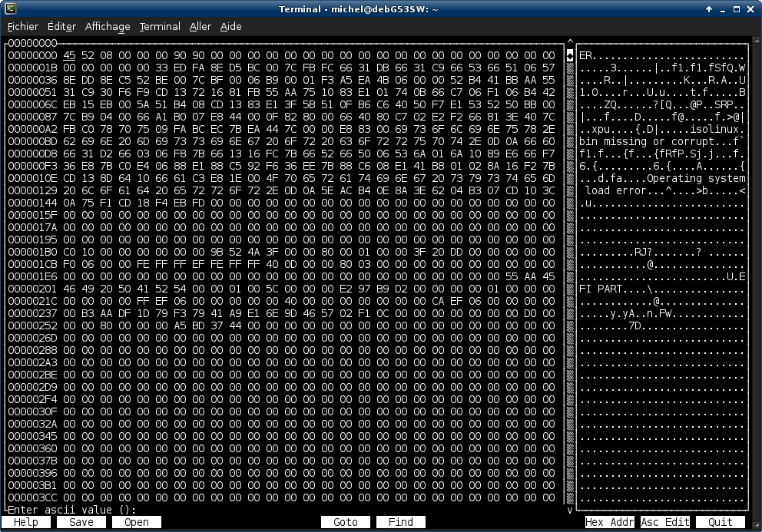Click the keep-above arrow in title bar
This screenshot has height=532, width=762.
pyautogui.click(x=709, y=9)
